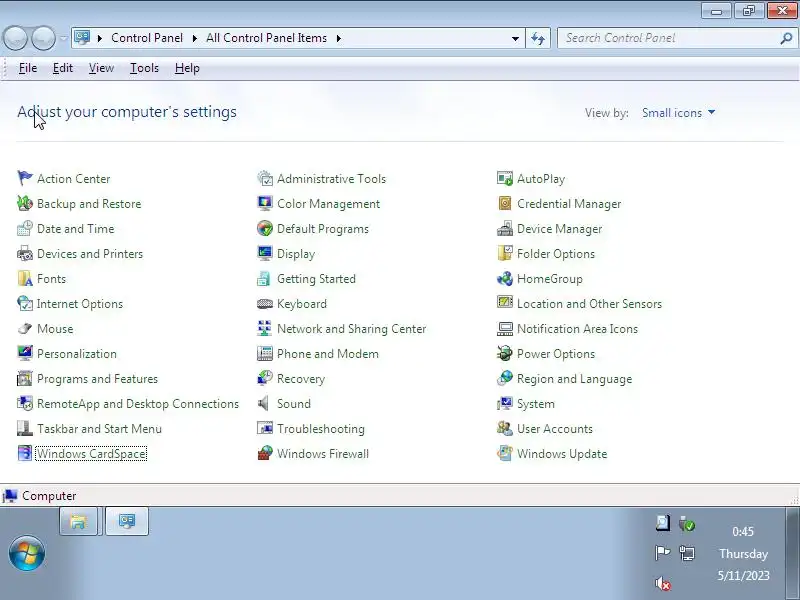Click the Windows Start orb

[x=27, y=553]
